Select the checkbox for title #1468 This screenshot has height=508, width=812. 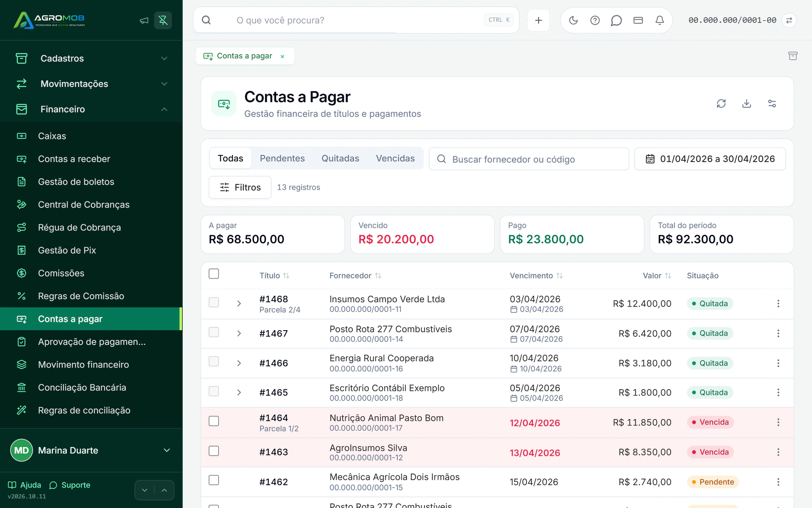pyautogui.click(x=214, y=302)
